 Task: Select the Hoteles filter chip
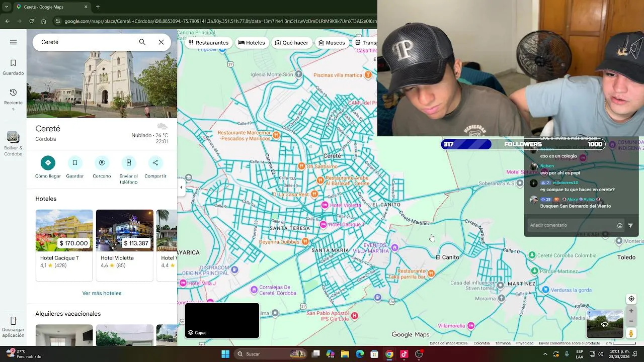252,43
